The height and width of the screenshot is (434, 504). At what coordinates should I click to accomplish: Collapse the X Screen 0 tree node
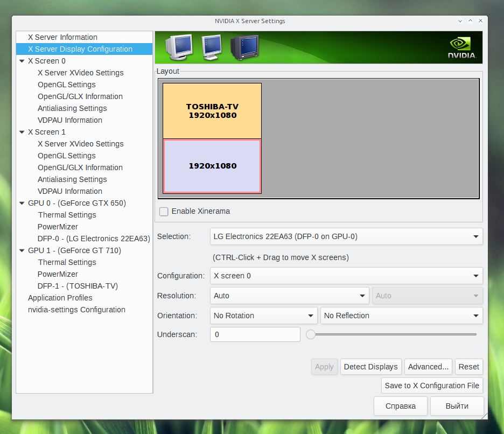[x=22, y=61]
